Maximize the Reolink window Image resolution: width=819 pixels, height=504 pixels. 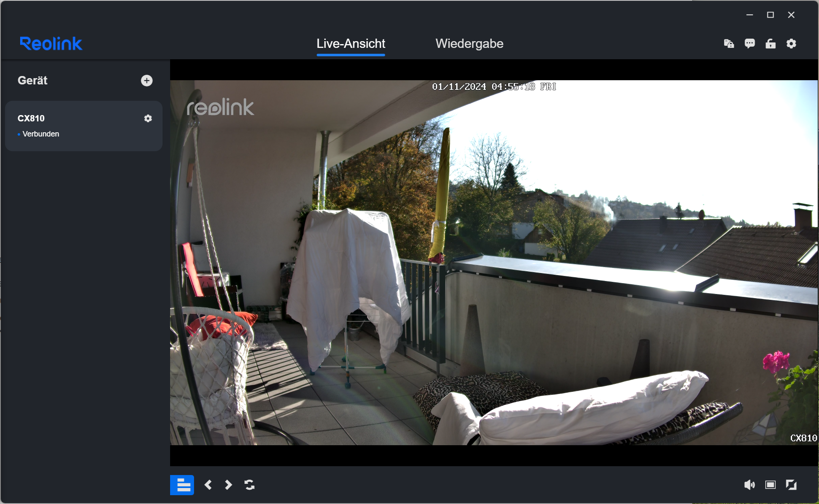[x=770, y=15]
